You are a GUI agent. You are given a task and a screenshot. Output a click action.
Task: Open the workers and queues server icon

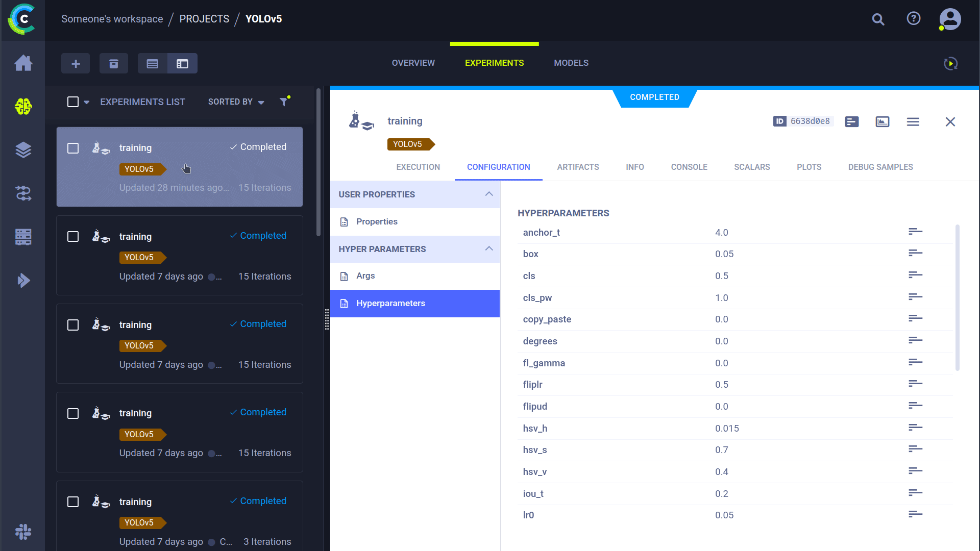click(x=23, y=237)
